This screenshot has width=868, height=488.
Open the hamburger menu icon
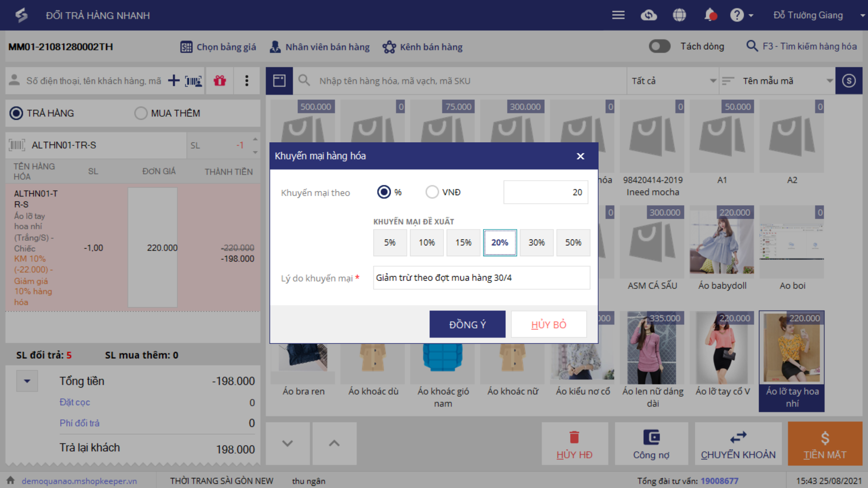[618, 15]
